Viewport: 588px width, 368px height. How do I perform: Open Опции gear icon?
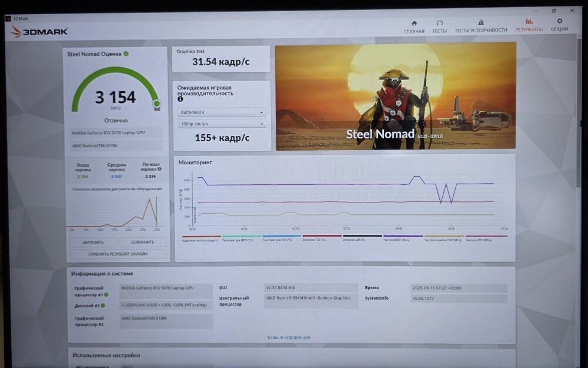pyautogui.click(x=559, y=21)
